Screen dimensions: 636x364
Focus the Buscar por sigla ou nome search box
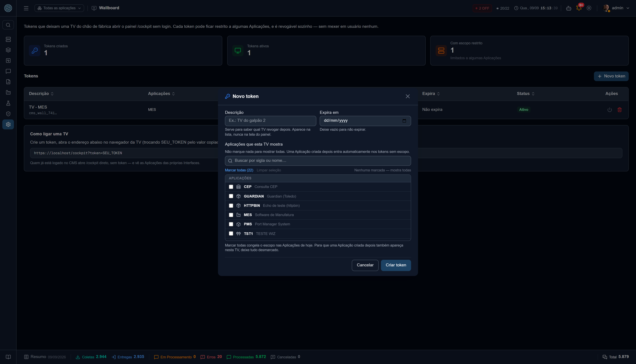tap(318, 161)
